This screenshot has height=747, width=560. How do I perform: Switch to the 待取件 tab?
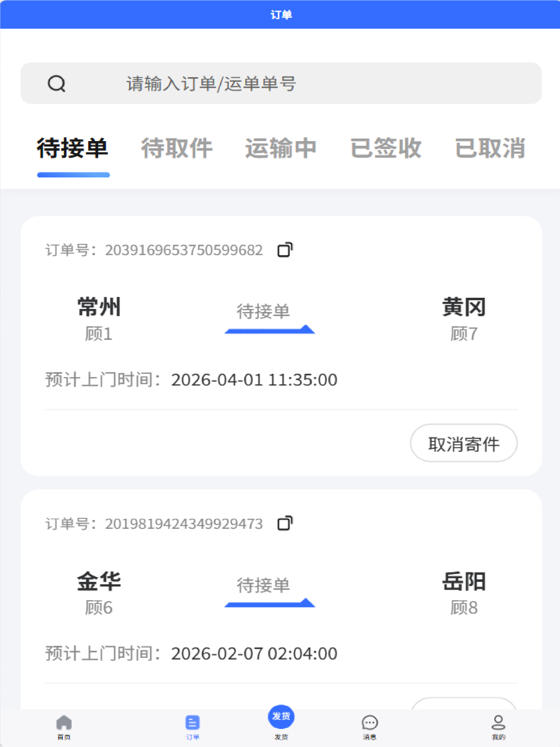(x=177, y=148)
